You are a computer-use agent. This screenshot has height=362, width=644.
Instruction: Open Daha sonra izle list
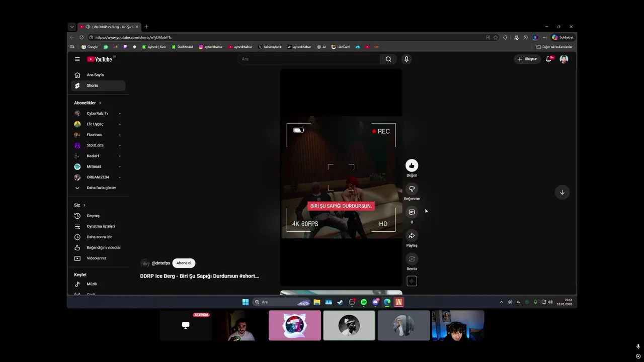98,237
